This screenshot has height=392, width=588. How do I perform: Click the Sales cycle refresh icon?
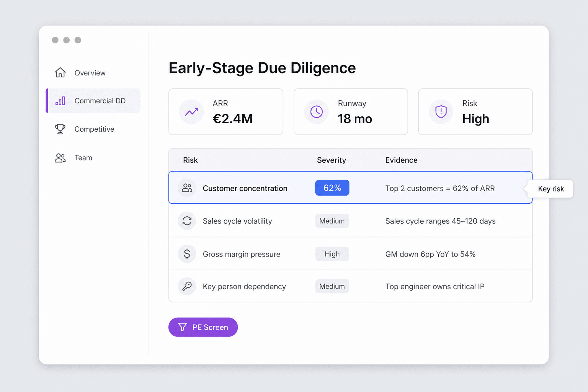[187, 221]
